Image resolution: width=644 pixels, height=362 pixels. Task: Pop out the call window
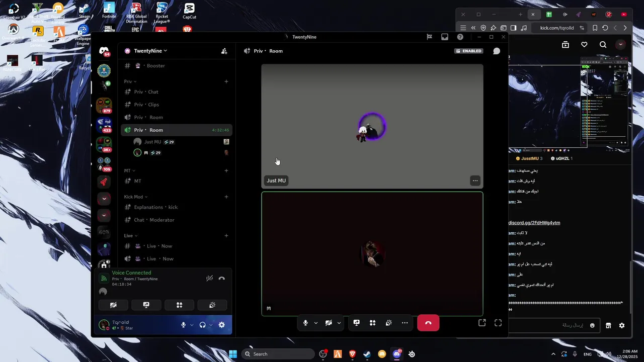coord(482,323)
